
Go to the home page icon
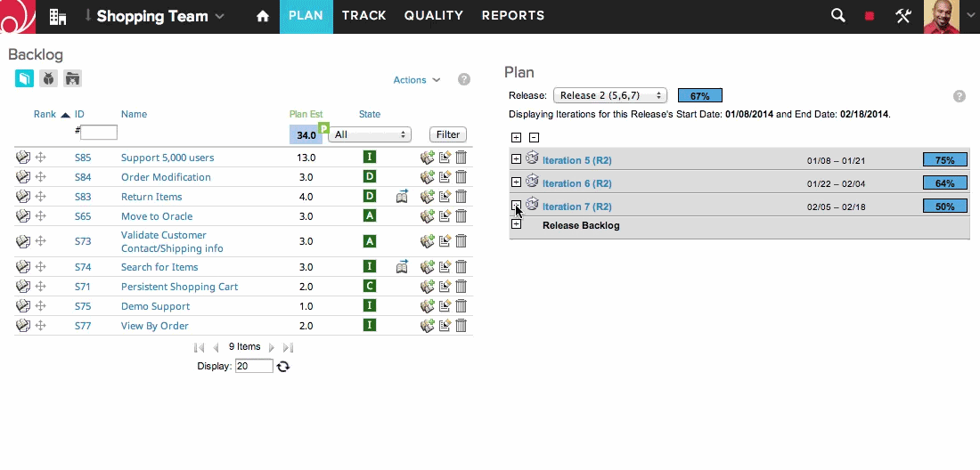click(x=263, y=16)
